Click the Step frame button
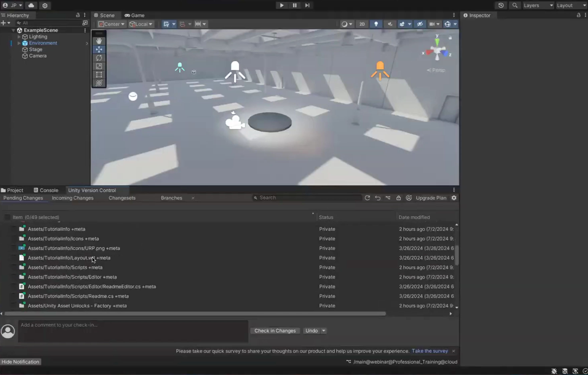Viewport: 588px width, 375px height. [307, 5]
